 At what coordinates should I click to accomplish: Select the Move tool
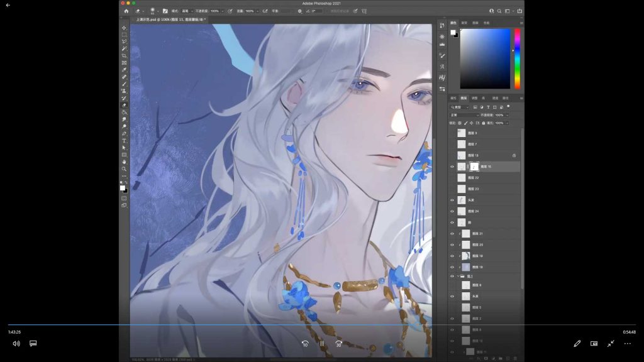click(x=124, y=28)
